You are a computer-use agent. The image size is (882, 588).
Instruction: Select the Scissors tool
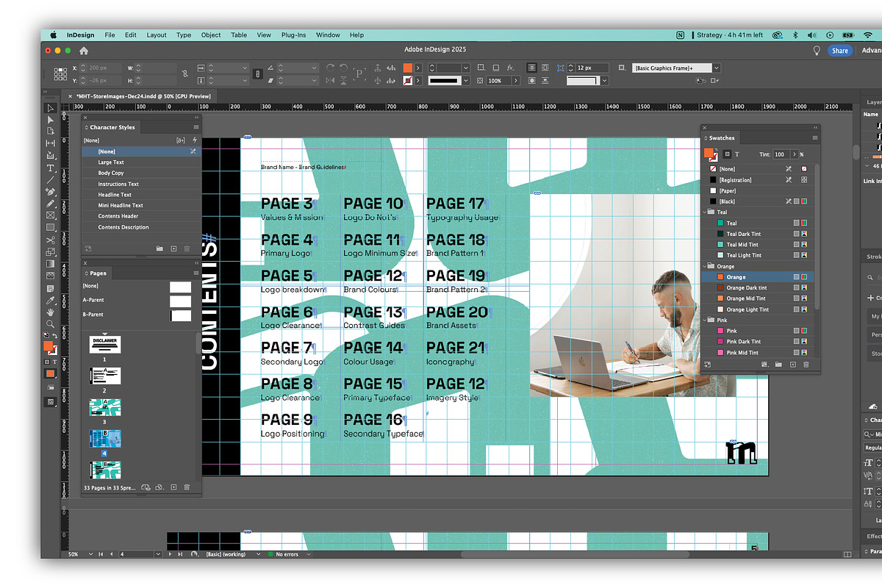[50, 240]
